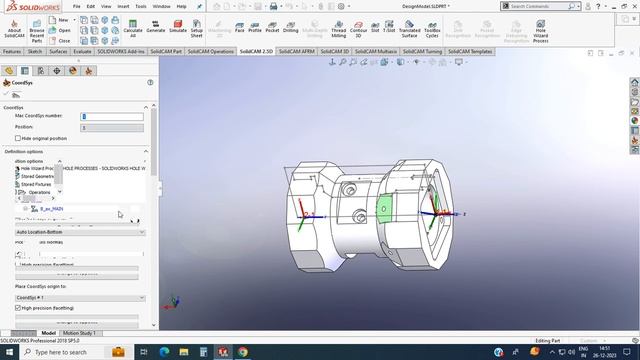Select the T-Slot operation
The height and width of the screenshot is (360, 640).
click(389, 27)
